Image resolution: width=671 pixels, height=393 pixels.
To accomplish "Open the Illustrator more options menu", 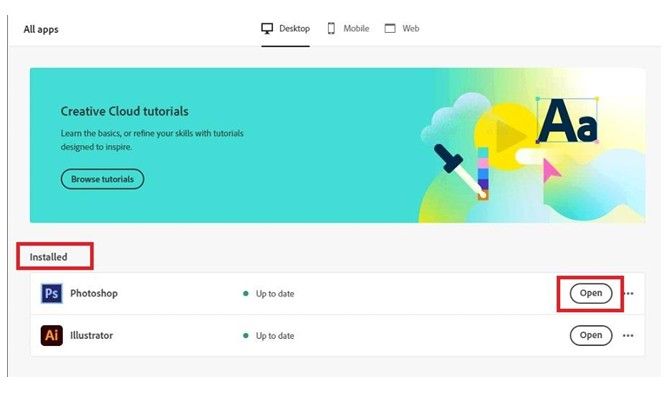I will 628,336.
